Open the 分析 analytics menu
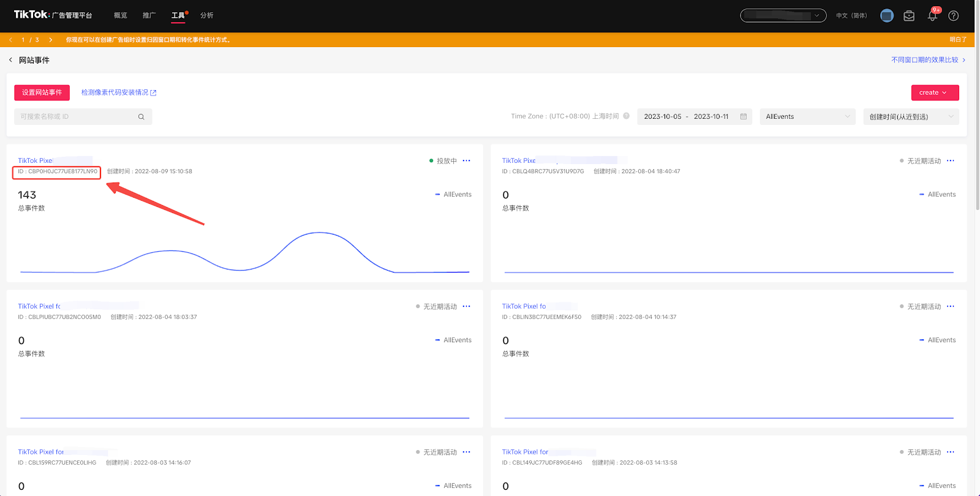Screen dimensions: 980x496 click(x=207, y=15)
